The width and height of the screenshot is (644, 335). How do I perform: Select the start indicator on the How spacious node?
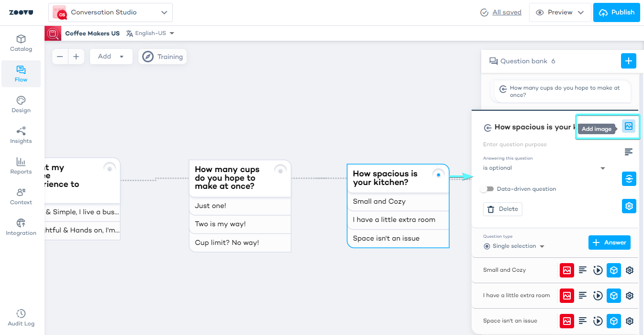(x=438, y=175)
